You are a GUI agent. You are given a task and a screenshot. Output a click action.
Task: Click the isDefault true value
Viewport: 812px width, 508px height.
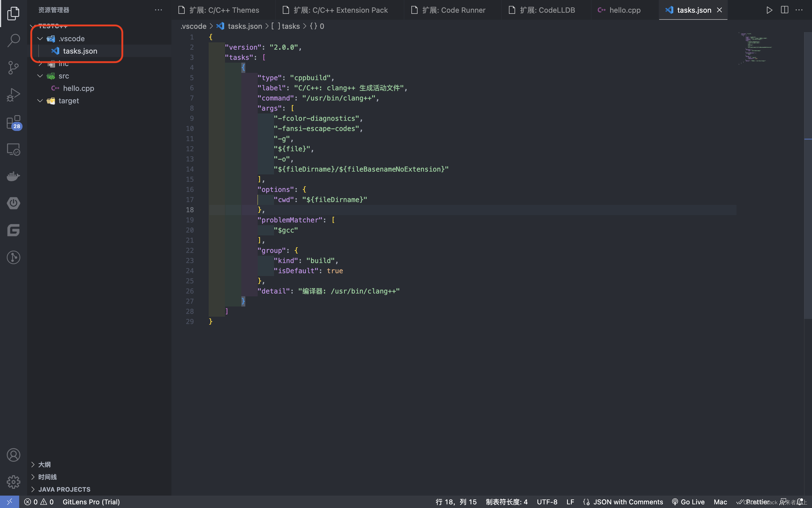tap(335, 271)
